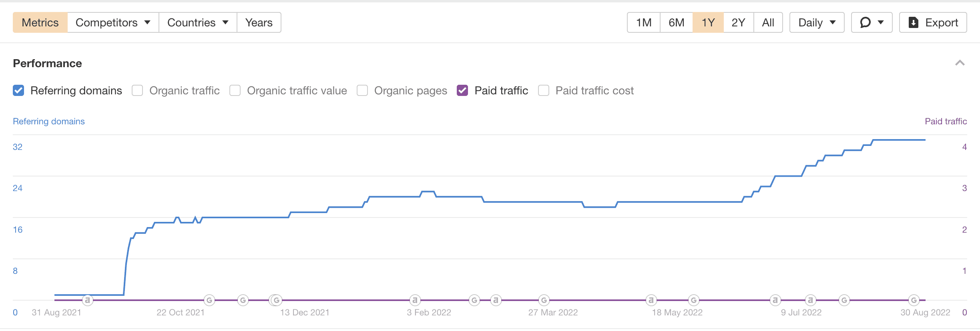Open the Competitors dropdown
980x331 pixels.
point(113,22)
